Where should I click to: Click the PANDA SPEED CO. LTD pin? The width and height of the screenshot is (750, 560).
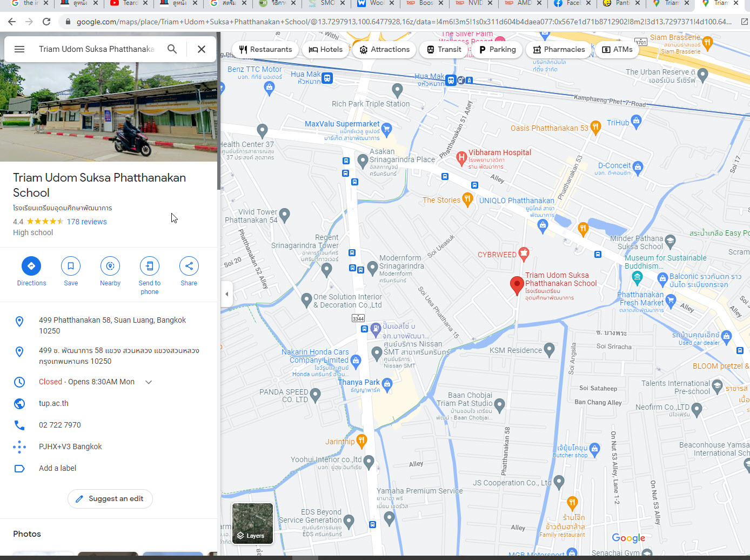pos(316,394)
